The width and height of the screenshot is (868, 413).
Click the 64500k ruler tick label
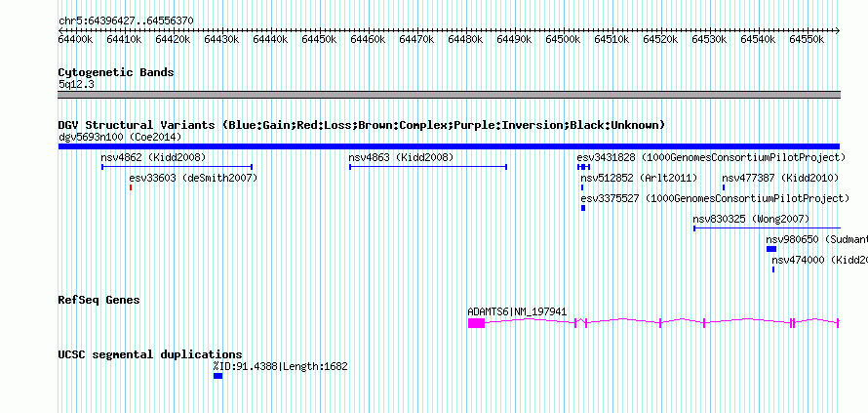pos(563,39)
